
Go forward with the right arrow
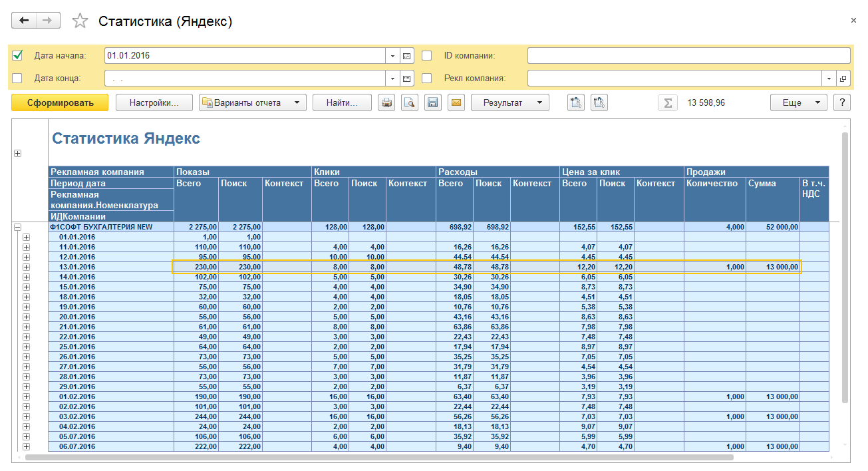tap(48, 21)
